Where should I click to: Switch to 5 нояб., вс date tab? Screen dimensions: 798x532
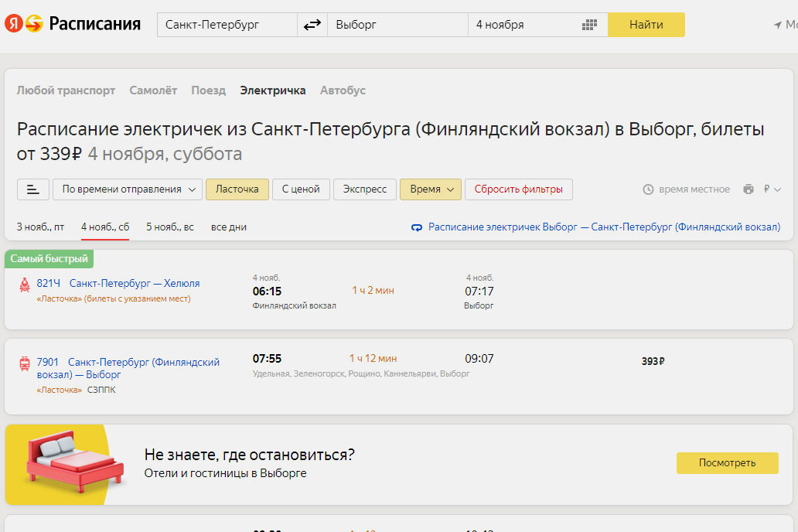coord(170,227)
